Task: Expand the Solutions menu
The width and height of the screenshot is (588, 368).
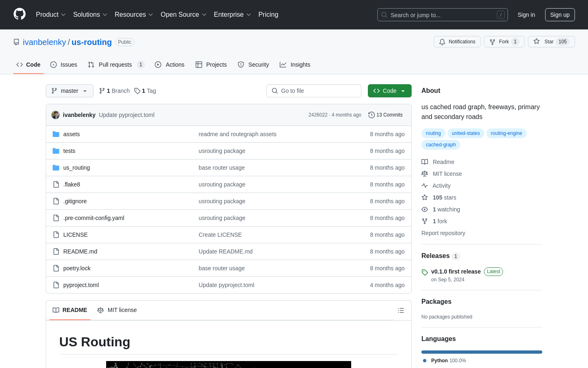Action: tap(90, 15)
